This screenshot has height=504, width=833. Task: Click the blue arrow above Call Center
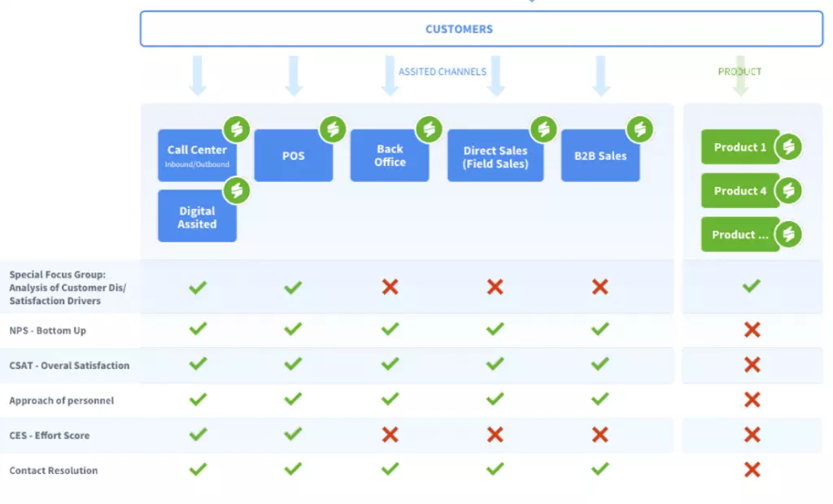[x=198, y=76]
